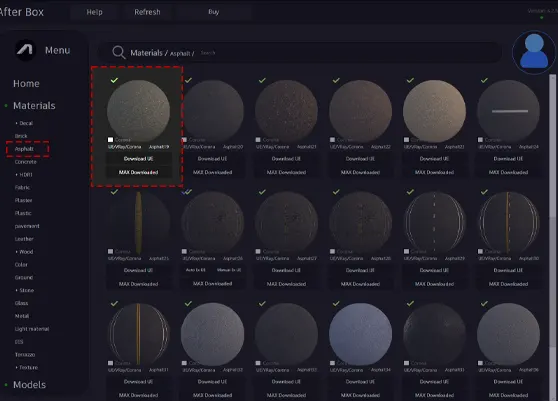Click the green checkmark on Asphalt25

114,192
